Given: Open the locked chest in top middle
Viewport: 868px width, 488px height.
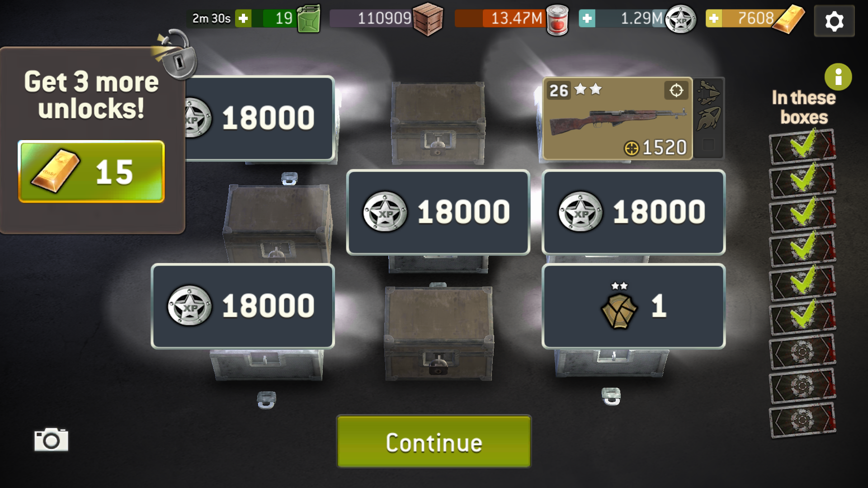Looking at the screenshot, I should (438, 123).
